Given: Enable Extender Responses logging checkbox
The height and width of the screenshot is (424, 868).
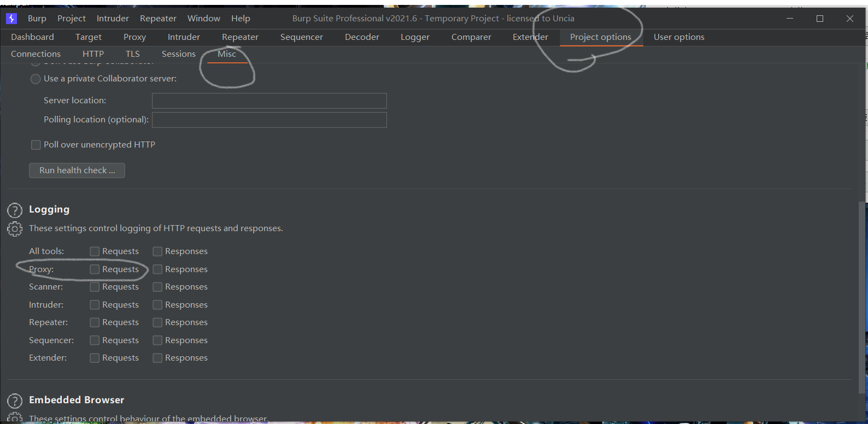Looking at the screenshot, I should (x=157, y=358).
